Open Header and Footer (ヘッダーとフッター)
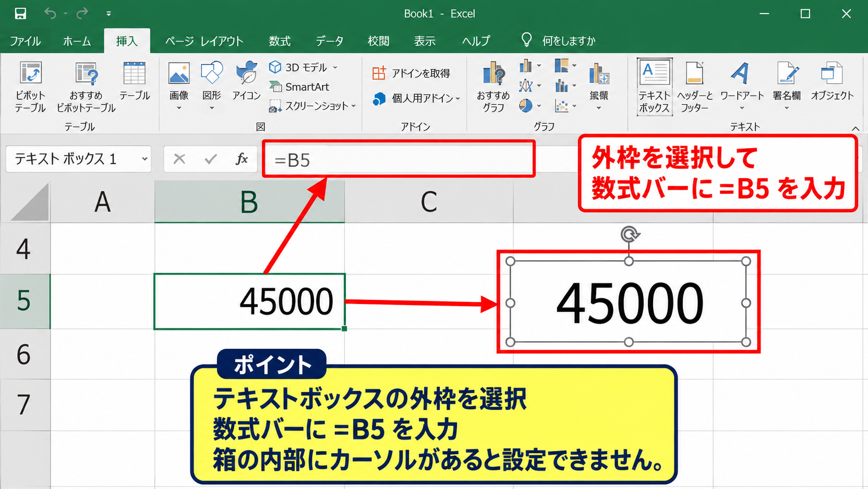 (x=695, y=86)
